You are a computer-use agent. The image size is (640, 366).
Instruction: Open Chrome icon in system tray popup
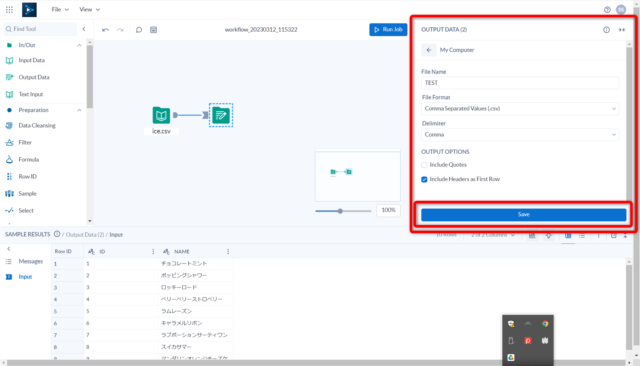[x=545, y=324]
